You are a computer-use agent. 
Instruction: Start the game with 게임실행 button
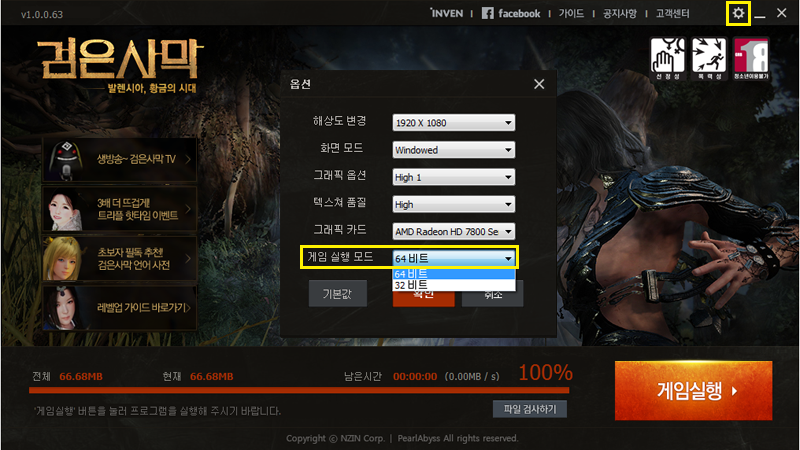pyautogui.click(x=693, y=390)
